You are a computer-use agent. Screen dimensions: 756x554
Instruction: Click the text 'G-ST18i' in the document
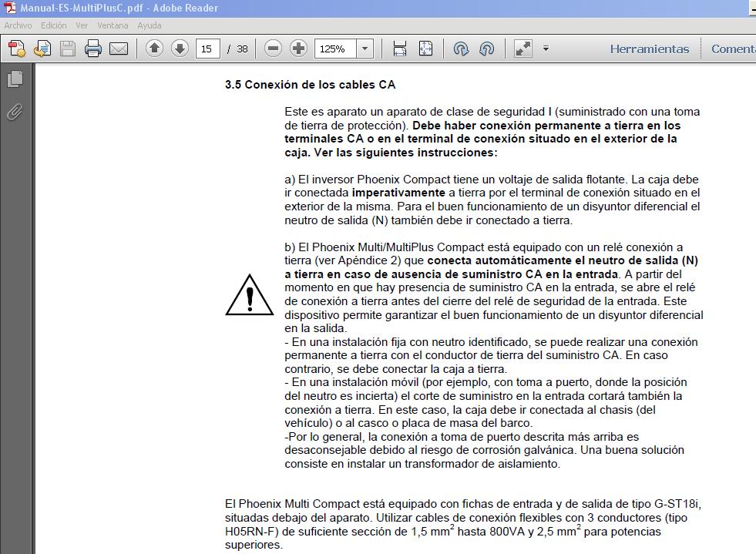pos(677,504)
